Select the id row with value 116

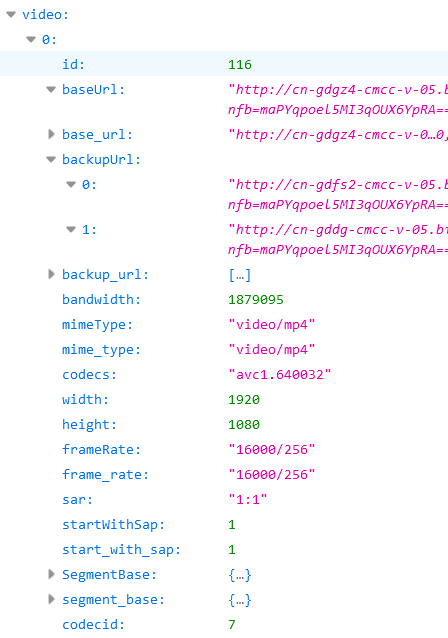224,64
